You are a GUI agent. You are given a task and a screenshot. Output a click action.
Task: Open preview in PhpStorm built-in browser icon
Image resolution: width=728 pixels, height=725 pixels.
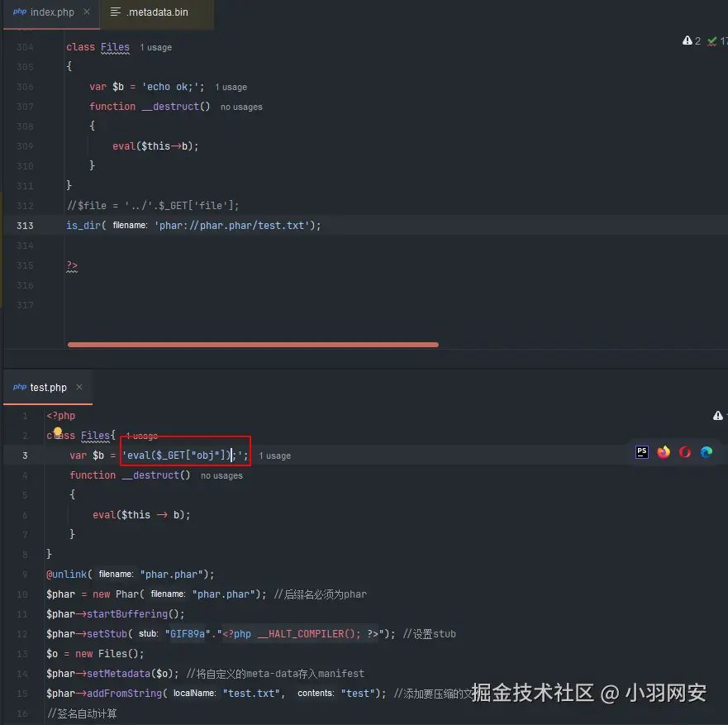tap(641, 452)
